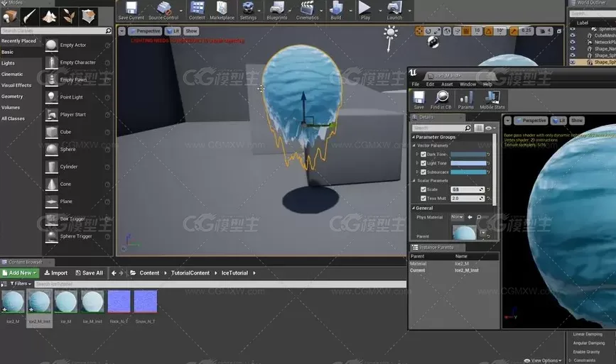Open the grid snap value 10 dropdown

477,31
